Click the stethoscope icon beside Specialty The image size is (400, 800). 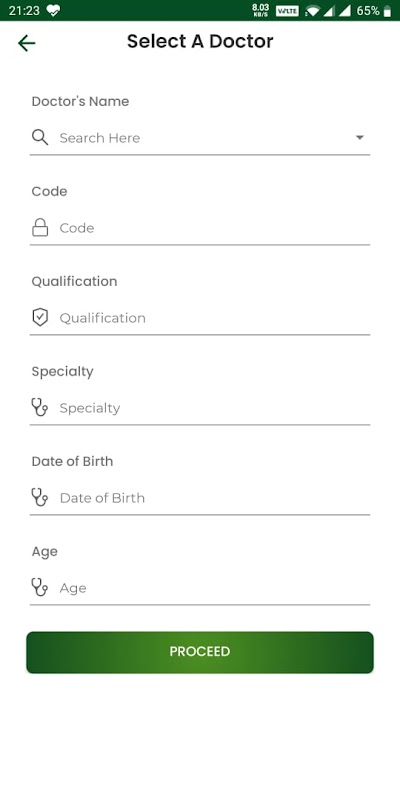click(x=40, y=407)
